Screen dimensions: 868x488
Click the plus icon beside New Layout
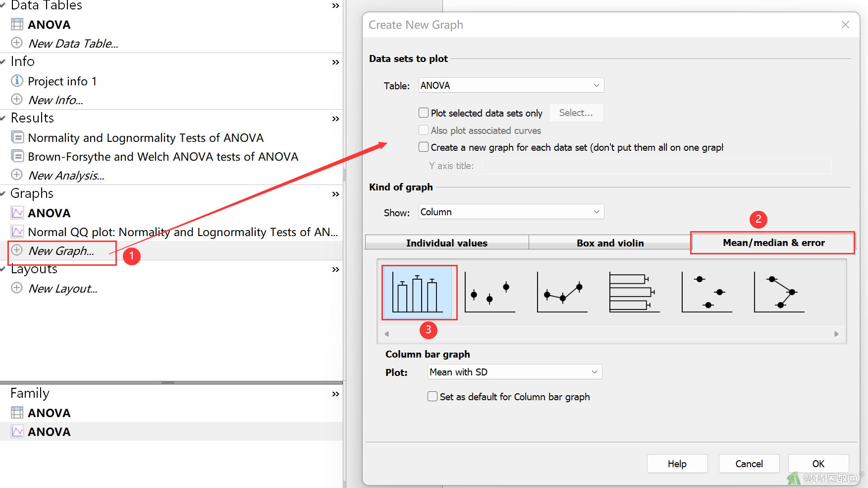(17, 288)
